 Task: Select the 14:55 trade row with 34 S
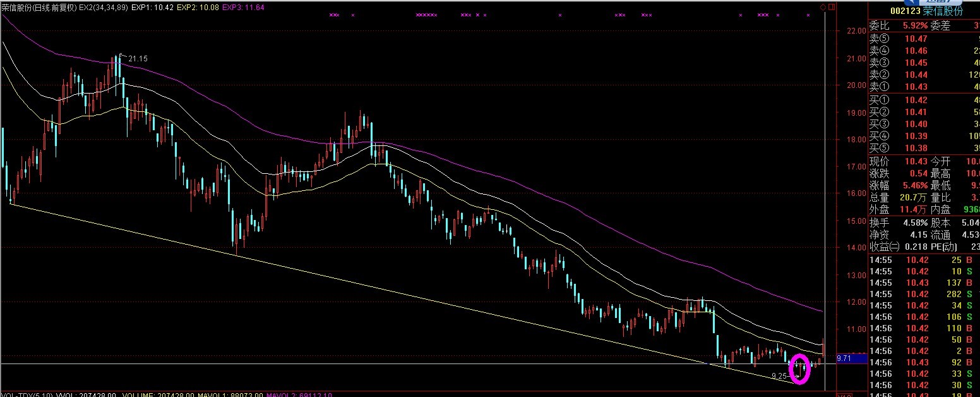(924, 305)
